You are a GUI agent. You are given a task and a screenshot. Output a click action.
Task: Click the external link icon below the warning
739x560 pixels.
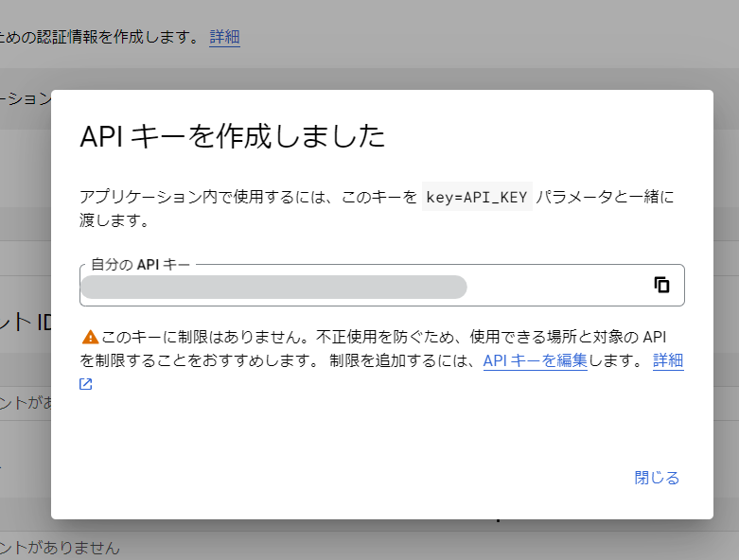pyautogui.click(x=86, y=384)
